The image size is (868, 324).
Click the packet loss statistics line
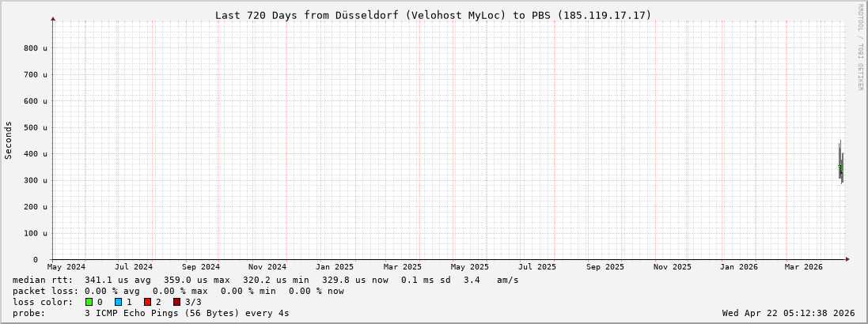[x=178, y=291]
